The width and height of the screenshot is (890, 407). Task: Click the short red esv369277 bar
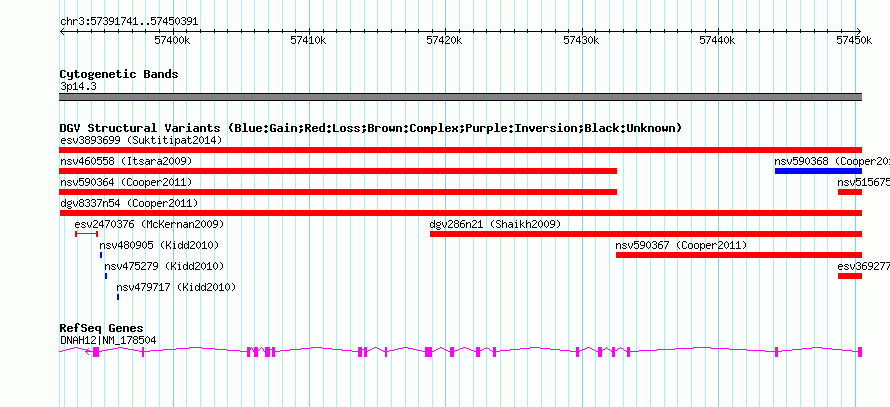click(850, 276)
